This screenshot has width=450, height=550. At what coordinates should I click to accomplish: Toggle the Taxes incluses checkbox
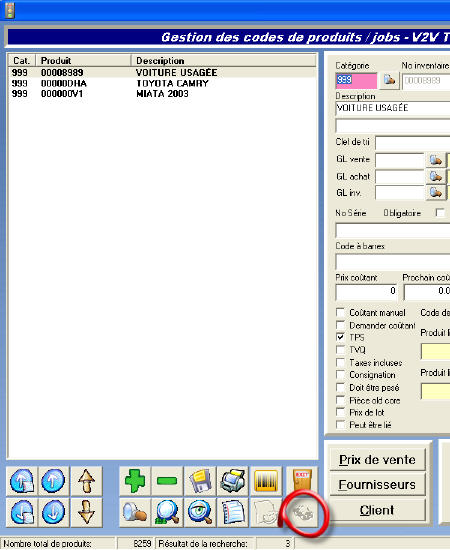[x=340, y=362]
